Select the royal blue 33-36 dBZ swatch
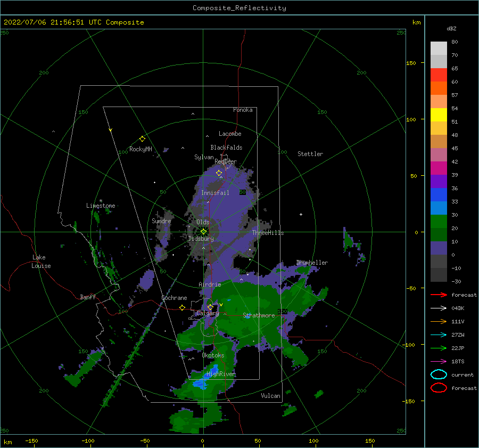 click(x=439, y=195)
